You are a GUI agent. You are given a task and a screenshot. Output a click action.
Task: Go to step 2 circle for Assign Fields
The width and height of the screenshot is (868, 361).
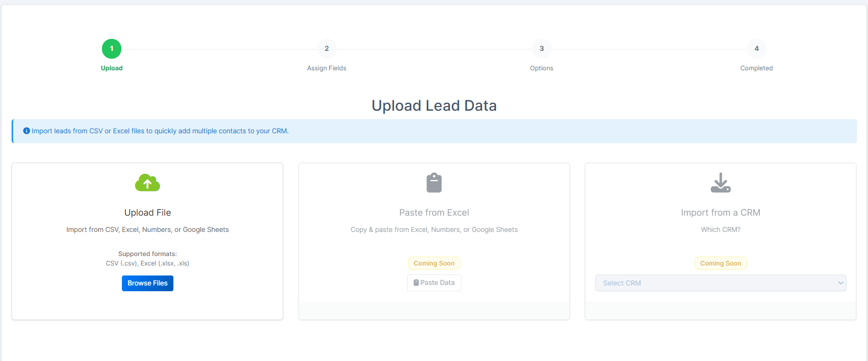(x=326, y=49)
